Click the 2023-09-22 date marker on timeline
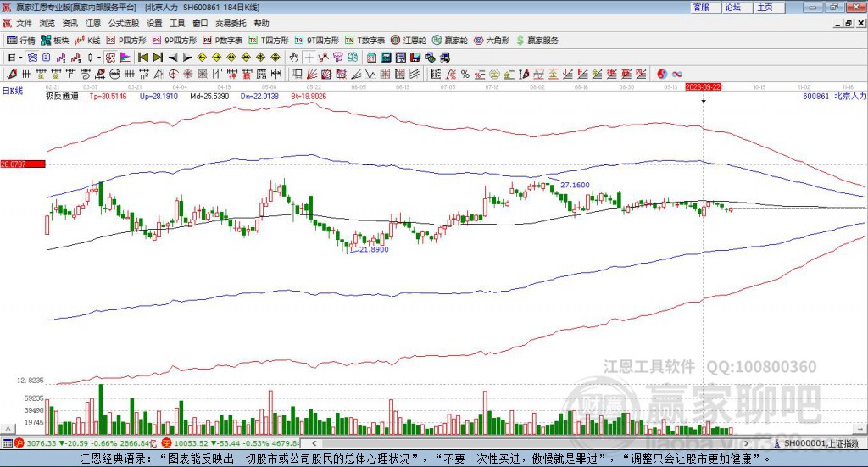 704,86
